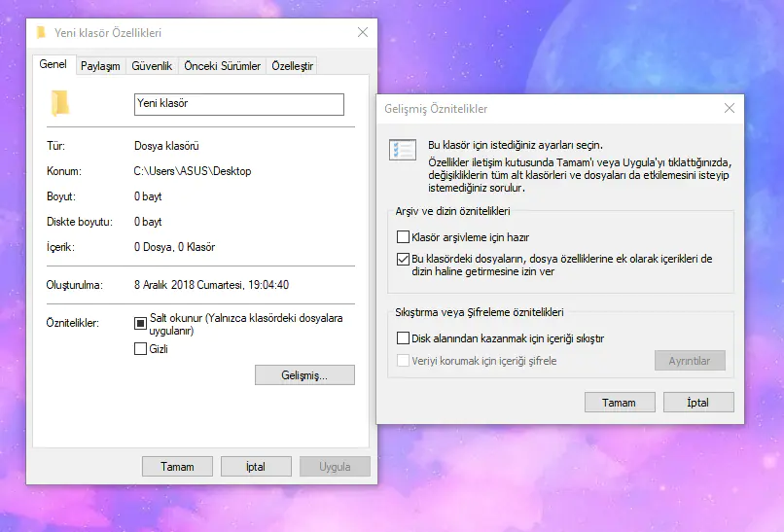Click the Gelişmiş Öznitelikler title text
Viewport: 784px width, 532px height.
[436, 109]
